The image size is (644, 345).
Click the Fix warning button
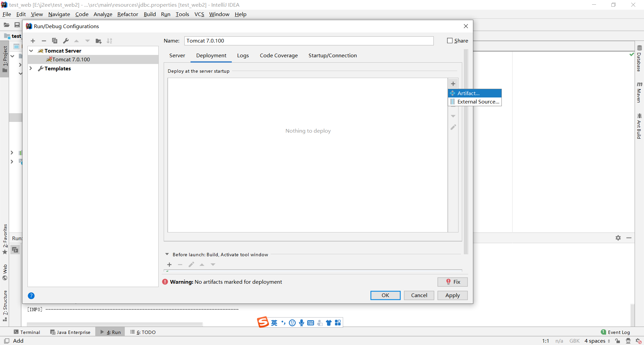452,282
